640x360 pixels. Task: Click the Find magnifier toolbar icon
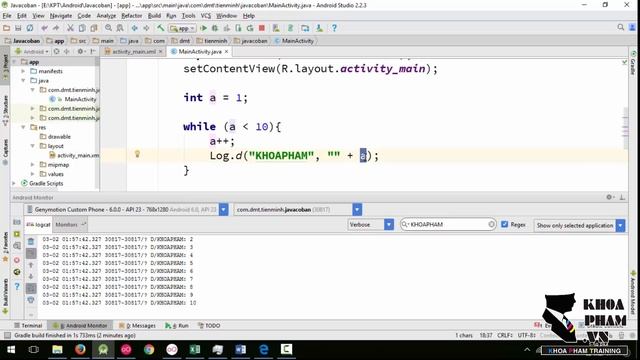[x=108, y=28]
